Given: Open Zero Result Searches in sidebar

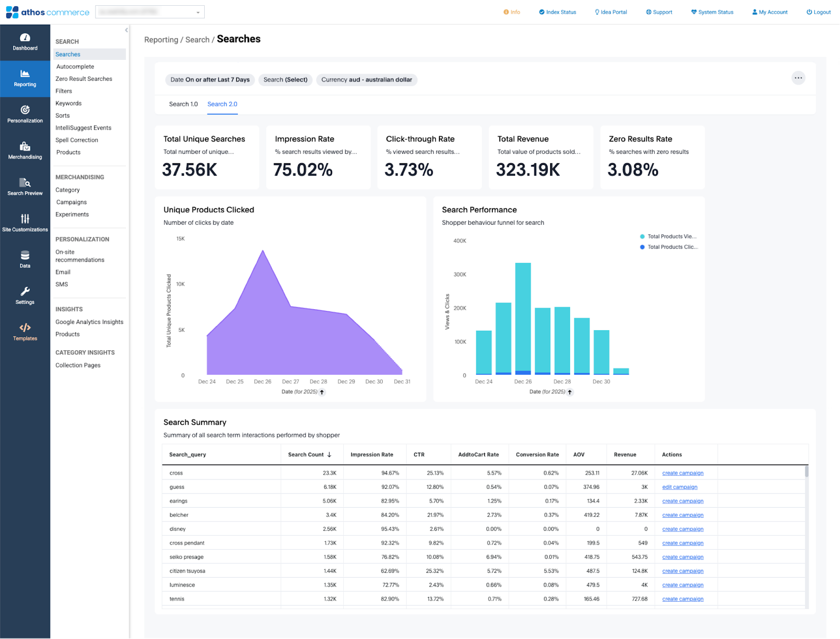Looking at the screenshot, I should 84,79.
